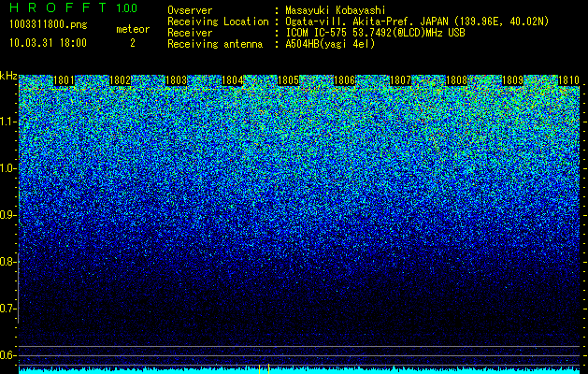Click the 1805 time marker
Image resolution: width=588 pixels, height=374 pixels.
pos(288,80)
